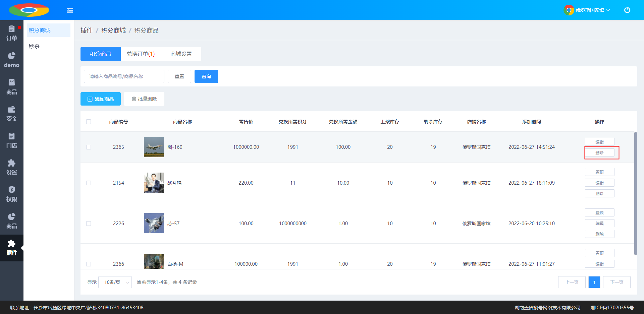Image resolution: width=644 pixels, height=314 pixels.
Task: Open the lower 商品 pie-chart sidebar item
Action: coord(12,221)
